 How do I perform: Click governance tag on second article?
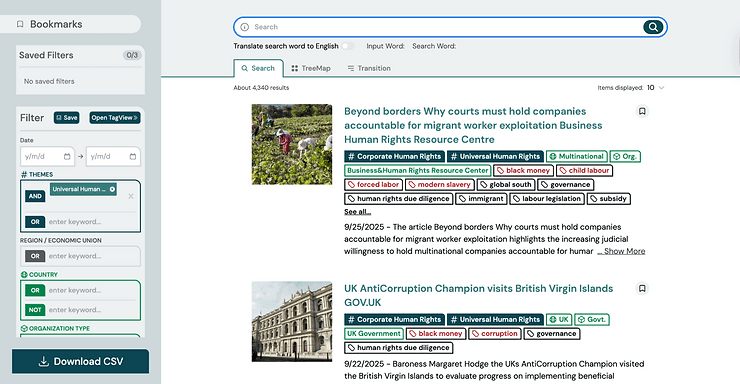pos(552,334)
